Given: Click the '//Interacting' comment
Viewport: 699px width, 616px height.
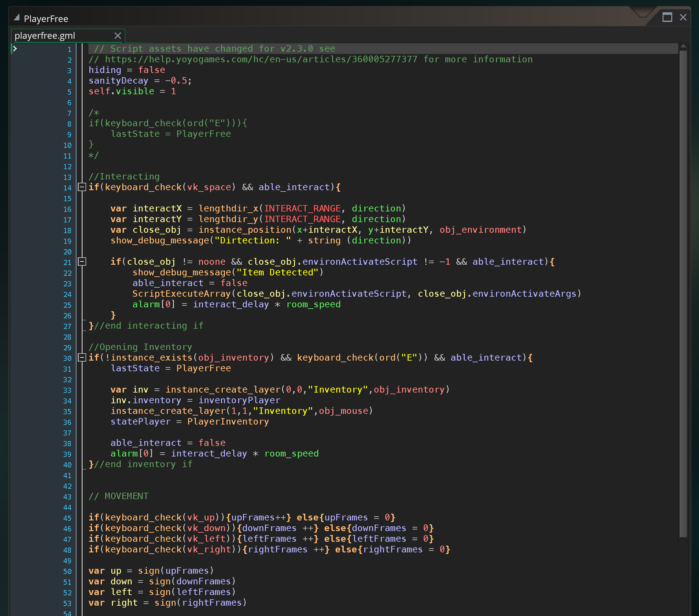Looking at the screenshot, I should (124, 177).
